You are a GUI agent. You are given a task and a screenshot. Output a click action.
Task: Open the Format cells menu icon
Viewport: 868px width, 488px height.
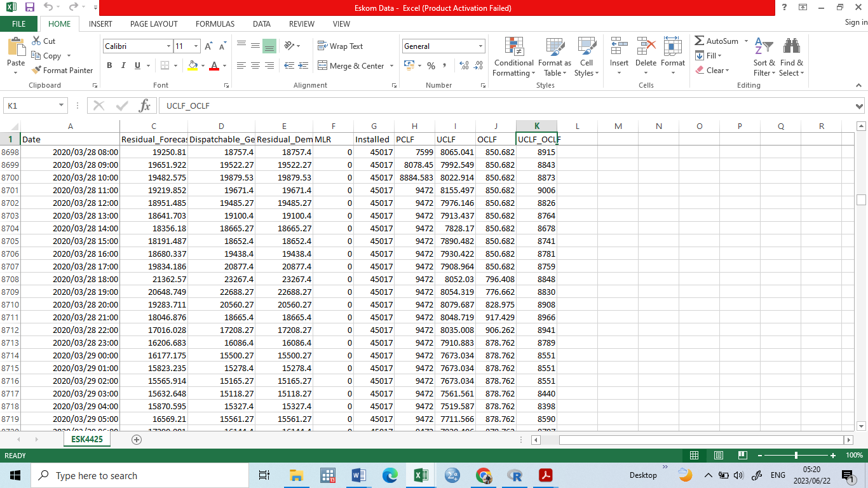pyautogui.click(x=672, y=46)
